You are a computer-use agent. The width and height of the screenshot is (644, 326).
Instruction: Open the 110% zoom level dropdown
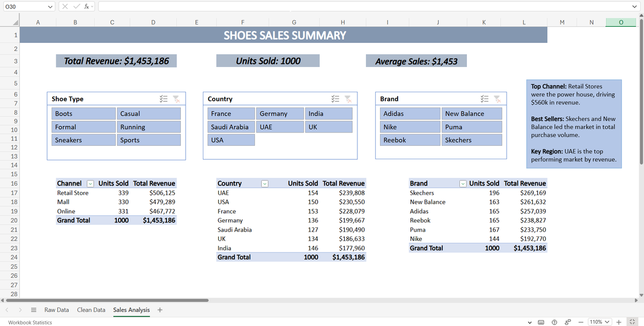pyautogui.click(x=599, y=322)
